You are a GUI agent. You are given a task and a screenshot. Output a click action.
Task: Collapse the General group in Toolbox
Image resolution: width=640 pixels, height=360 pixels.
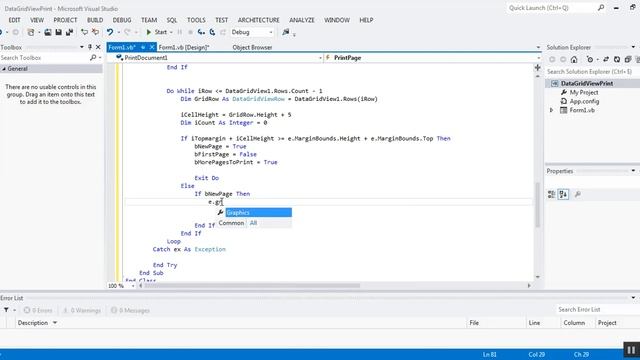4,69
